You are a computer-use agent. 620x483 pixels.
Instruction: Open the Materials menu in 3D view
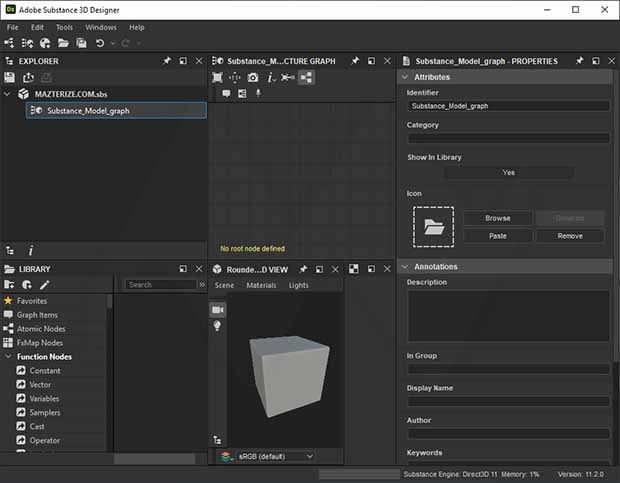(261, 285)
